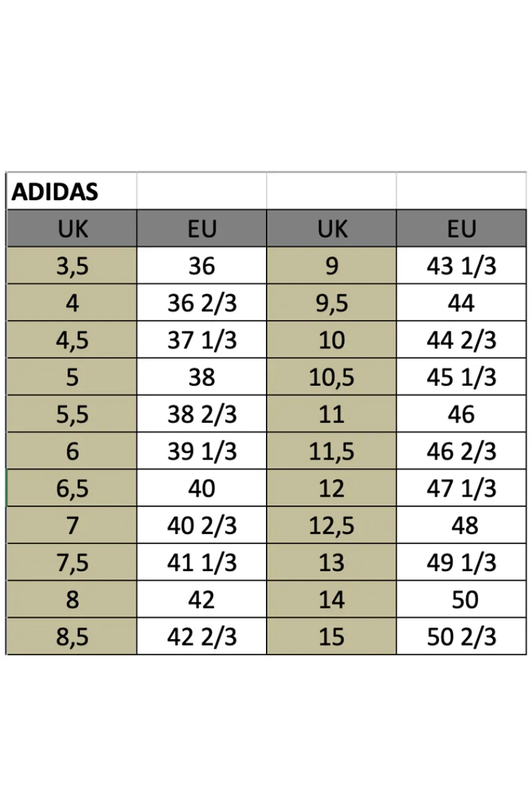Select the EU 36 2/3 cell
The height and width of the screenshot is (798, 532).
[201, 303]
